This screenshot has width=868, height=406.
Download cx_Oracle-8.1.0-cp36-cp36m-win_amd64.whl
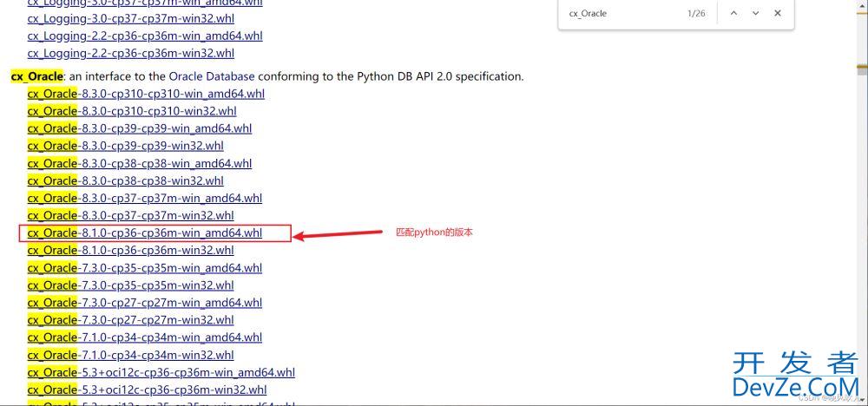coord(145,232)
